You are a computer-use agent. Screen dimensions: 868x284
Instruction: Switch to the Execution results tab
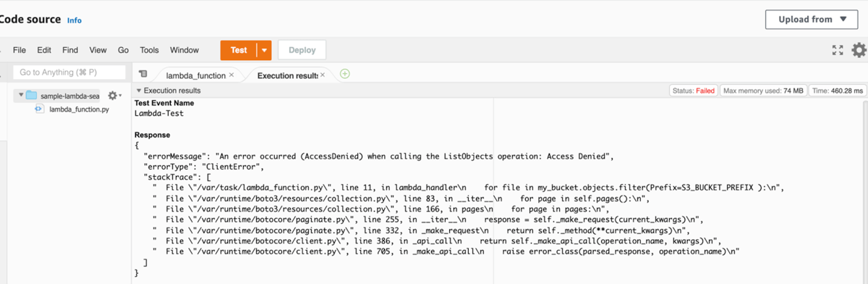pos(287,75)
